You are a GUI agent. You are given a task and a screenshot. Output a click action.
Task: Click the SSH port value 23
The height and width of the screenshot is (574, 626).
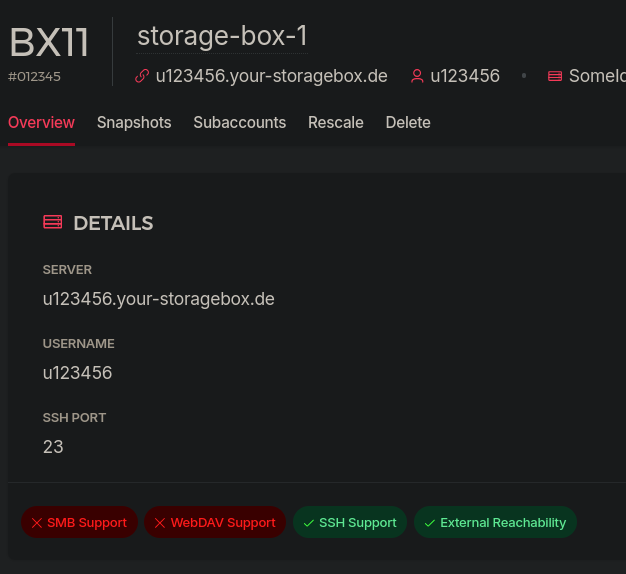[53, 447]
